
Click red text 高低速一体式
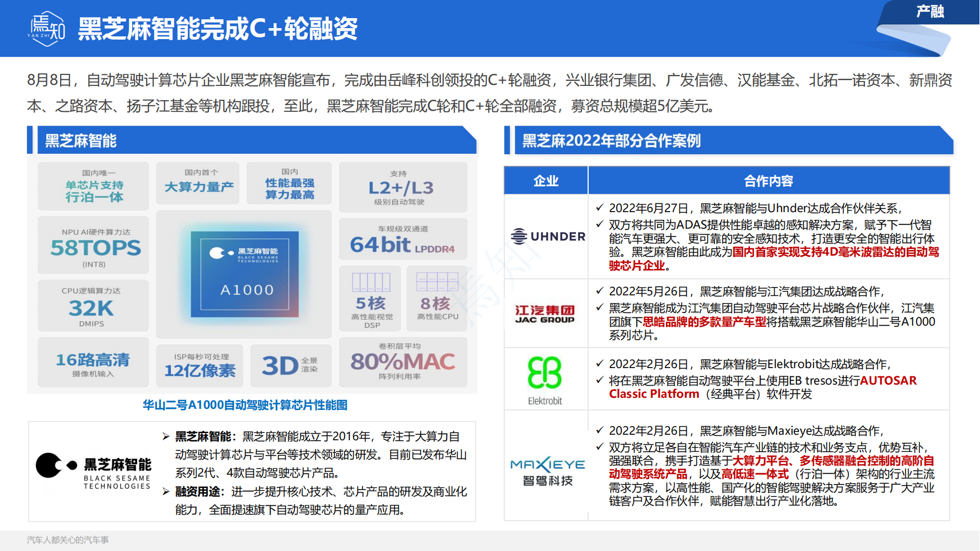pos(755,474)
